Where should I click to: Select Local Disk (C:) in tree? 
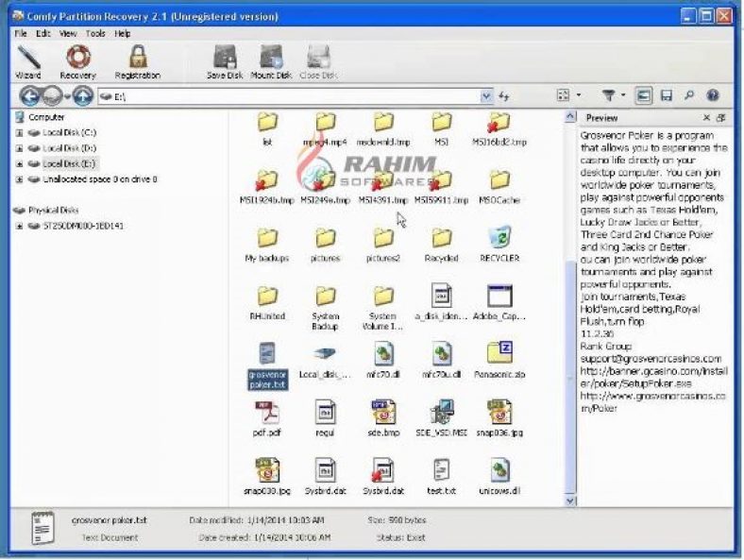[x=69, y=132]
